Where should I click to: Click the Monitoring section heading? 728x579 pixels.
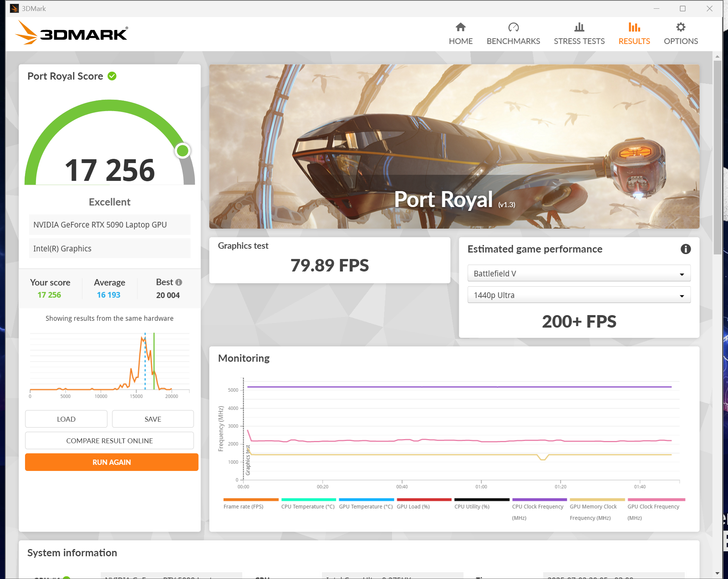coord(244,358)
